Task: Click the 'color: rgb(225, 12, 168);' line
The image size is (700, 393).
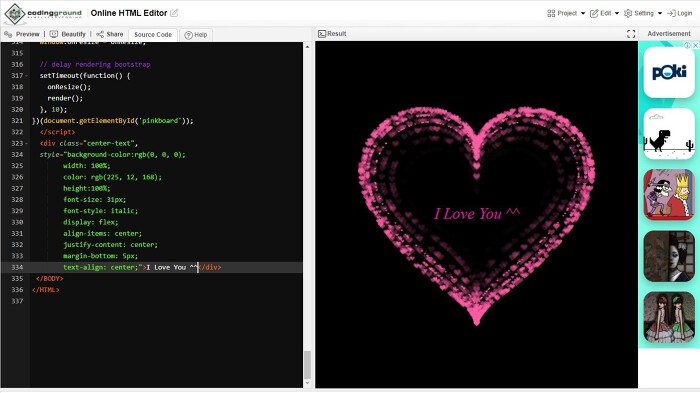Action: coord(112,177)
